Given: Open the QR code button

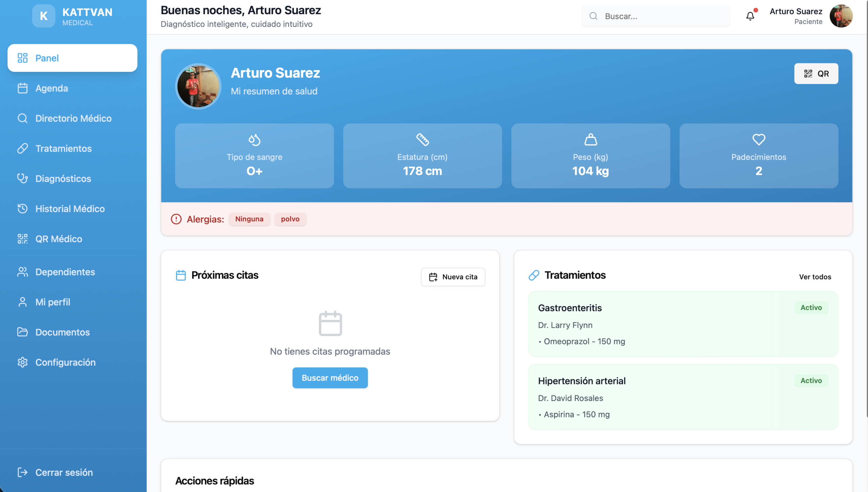Looking at the screenshot, I should [816, 74].
